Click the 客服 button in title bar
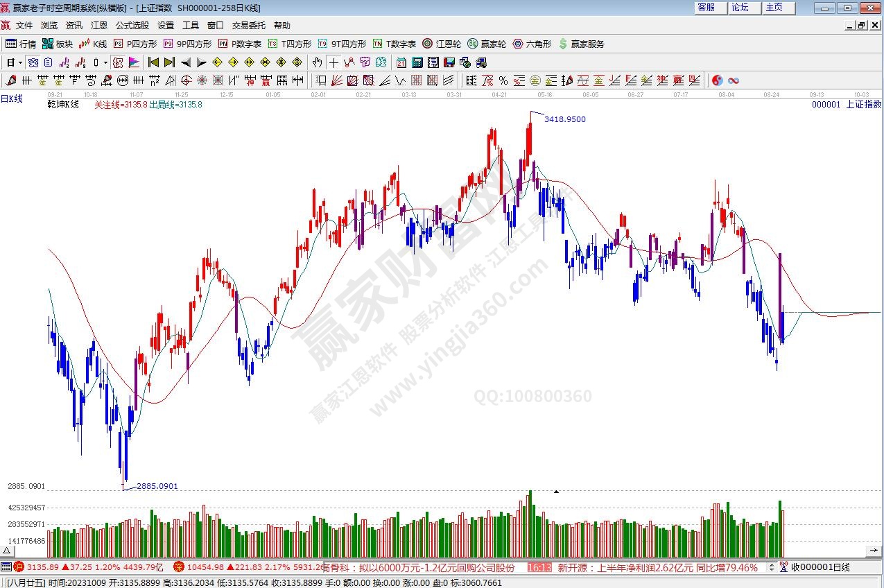The height and width of the screenshot is (588, 884). point(706,8)
